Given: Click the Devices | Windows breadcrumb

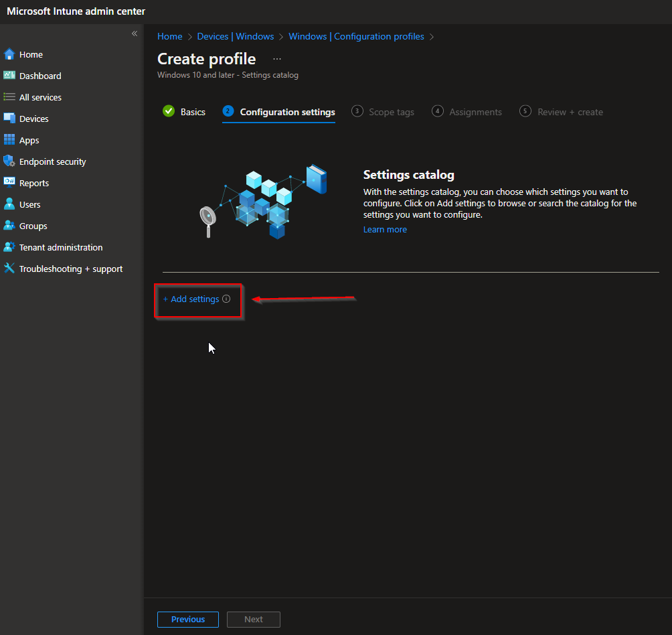Looking at the screenshot, I should (x=236, y=36).
